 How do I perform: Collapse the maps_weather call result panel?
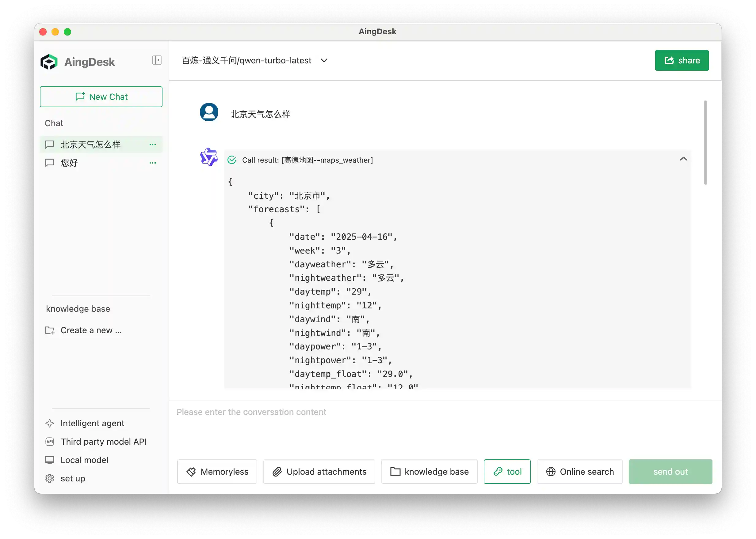point(683,159)
